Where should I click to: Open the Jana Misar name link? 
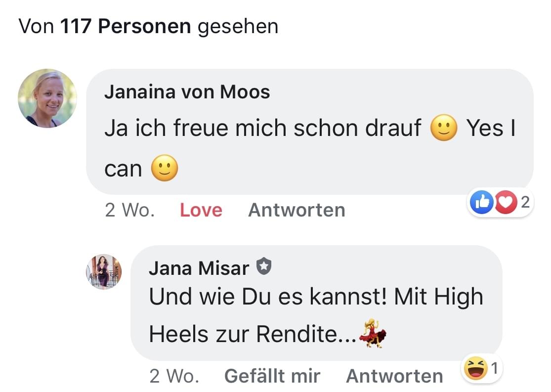pyautogui.click(x=199, y=268)
